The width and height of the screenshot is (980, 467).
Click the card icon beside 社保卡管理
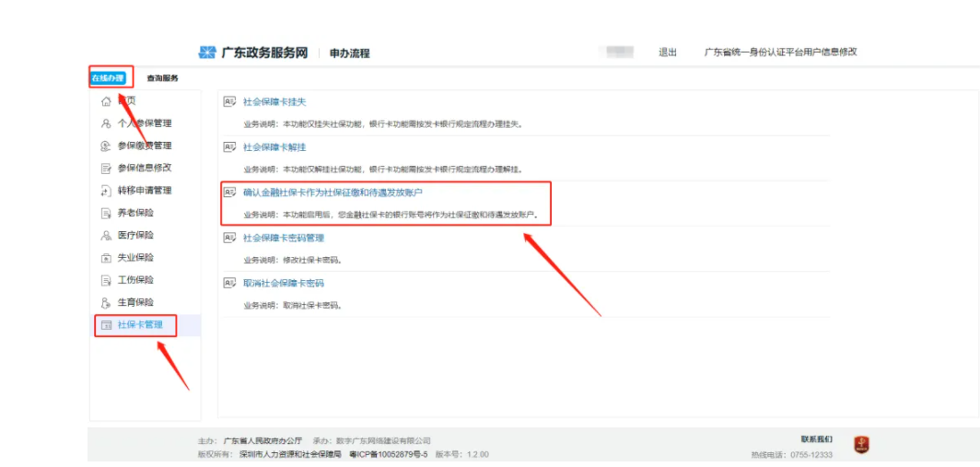pyautogui.click(x=106, y=325)
